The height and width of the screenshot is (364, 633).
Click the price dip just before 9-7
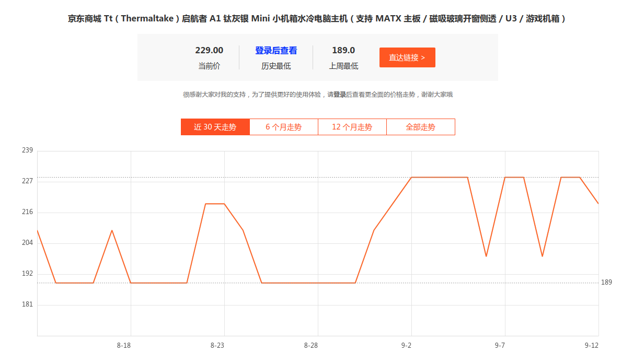pyautogui.click(x=486, y=256)
